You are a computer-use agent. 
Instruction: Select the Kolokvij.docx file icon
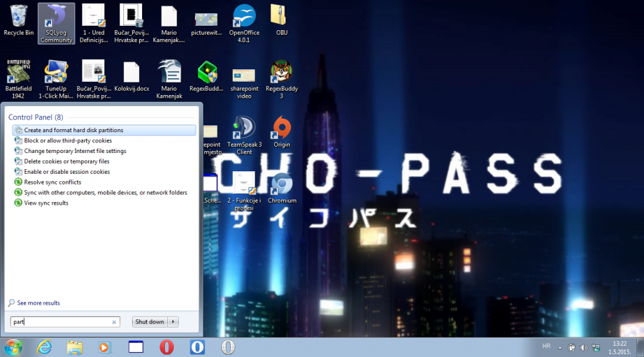[131, 77]
